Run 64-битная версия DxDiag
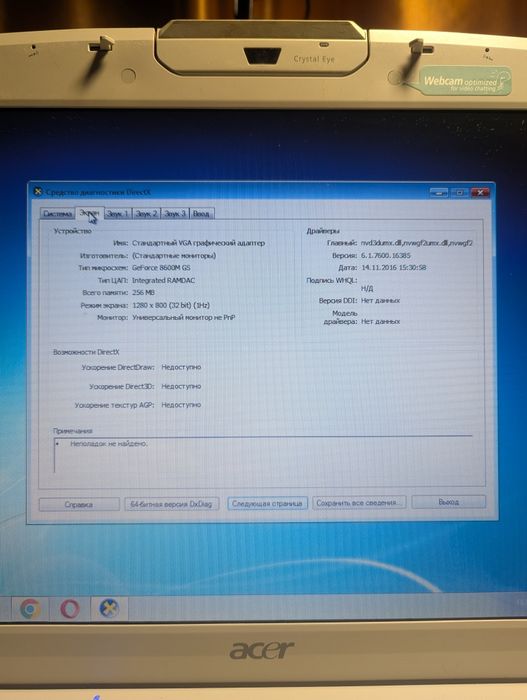 (171, 504)
